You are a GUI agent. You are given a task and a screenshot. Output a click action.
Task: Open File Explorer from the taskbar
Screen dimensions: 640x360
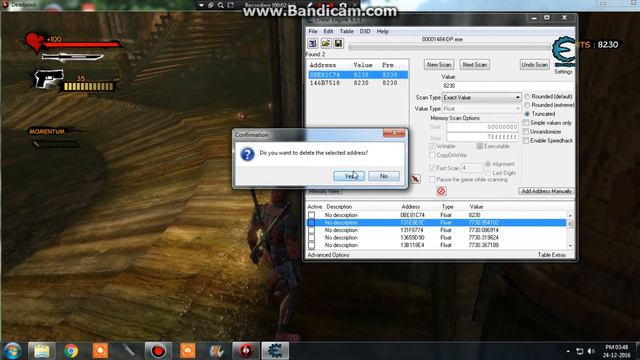pos(42,351)
